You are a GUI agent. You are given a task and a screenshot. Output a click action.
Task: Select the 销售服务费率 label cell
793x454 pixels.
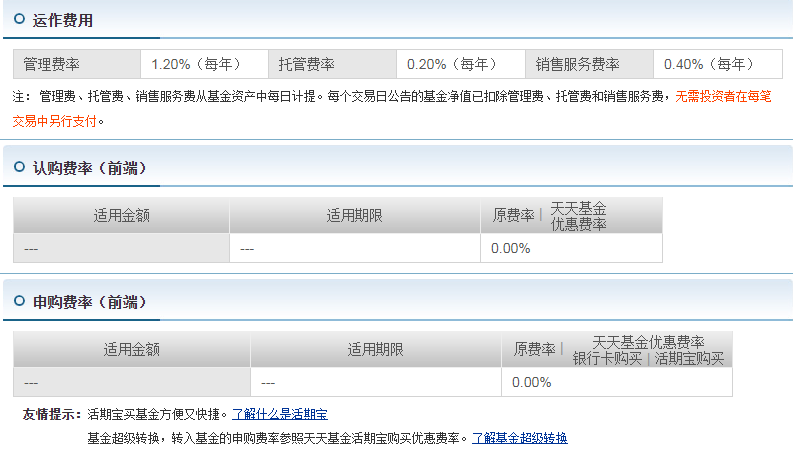[x=590, y=64]
